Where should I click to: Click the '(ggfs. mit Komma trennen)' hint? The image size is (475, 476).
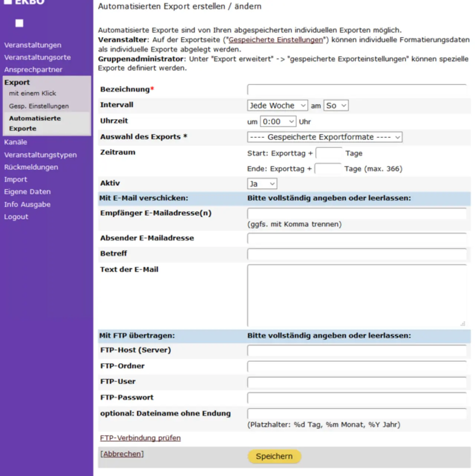point(294,224)
